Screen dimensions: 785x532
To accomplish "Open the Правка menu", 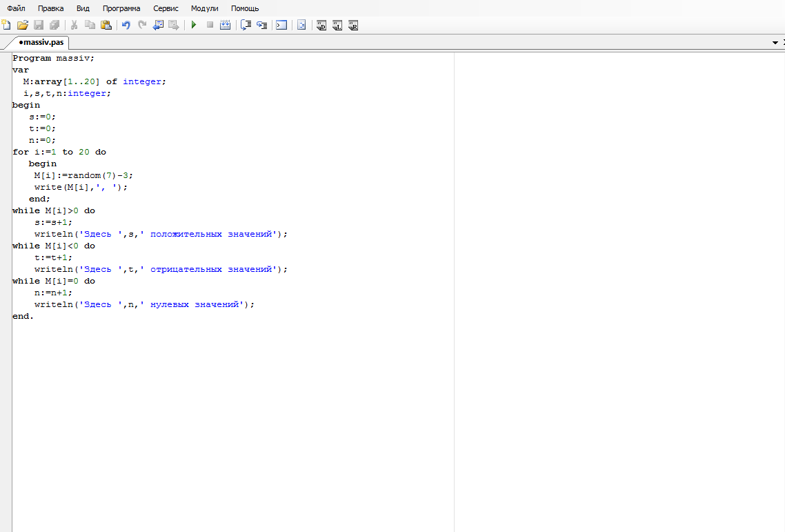I will click(x=50, y=8).
